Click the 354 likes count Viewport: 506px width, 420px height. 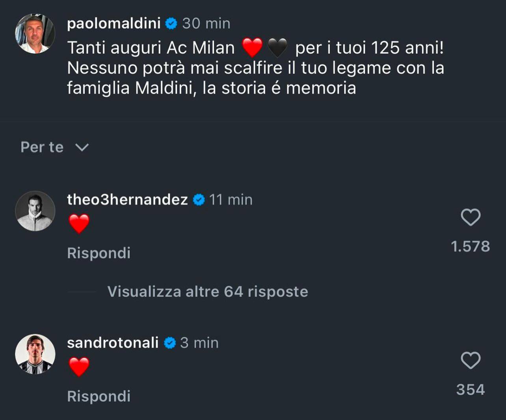pyautogui.click(x=471, y=390)
